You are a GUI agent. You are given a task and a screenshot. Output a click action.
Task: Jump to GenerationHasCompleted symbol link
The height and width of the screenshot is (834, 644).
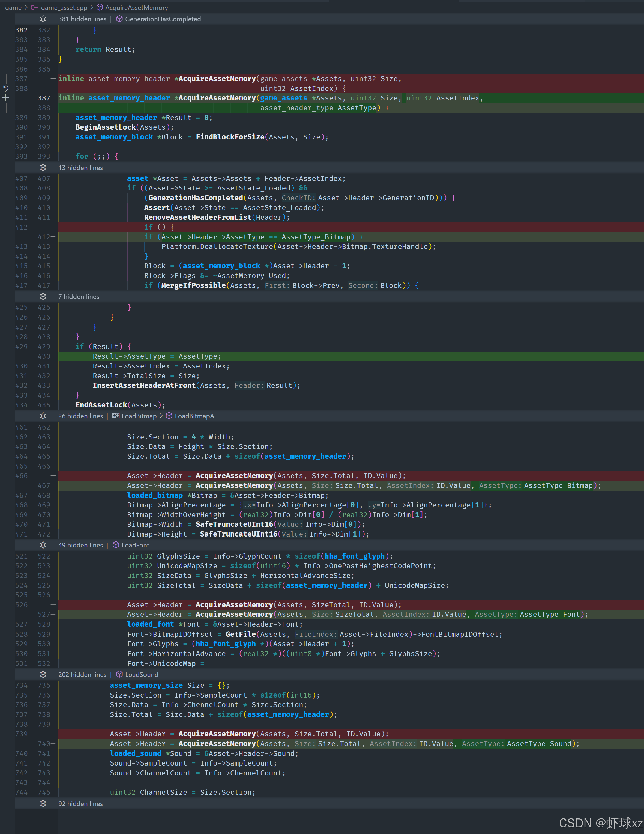(x=163, y=19)
